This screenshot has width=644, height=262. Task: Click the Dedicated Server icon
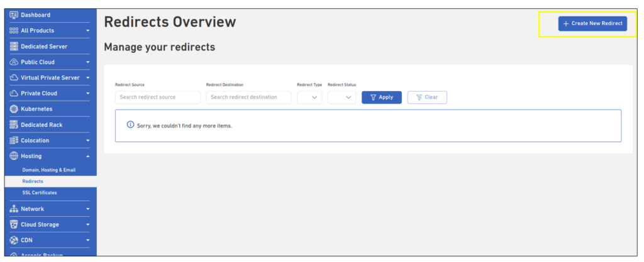click(x=14, y=46)
